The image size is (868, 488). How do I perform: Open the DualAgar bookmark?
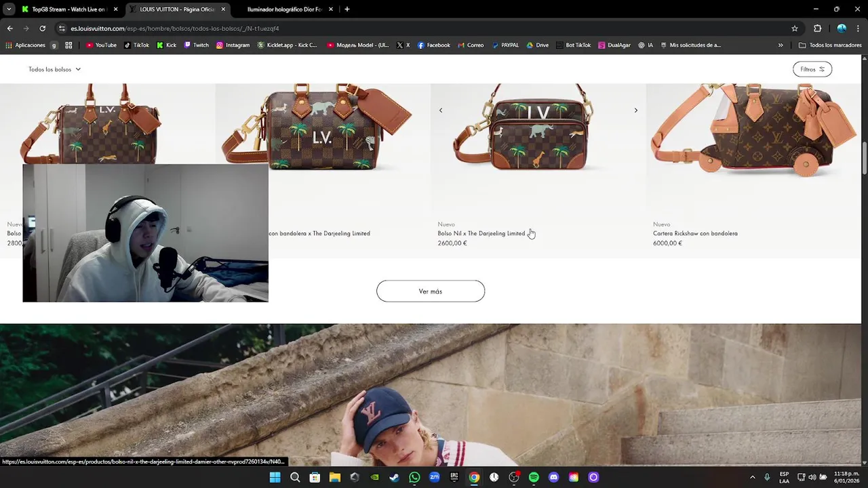pyautogui.click(x=614, y=45)
